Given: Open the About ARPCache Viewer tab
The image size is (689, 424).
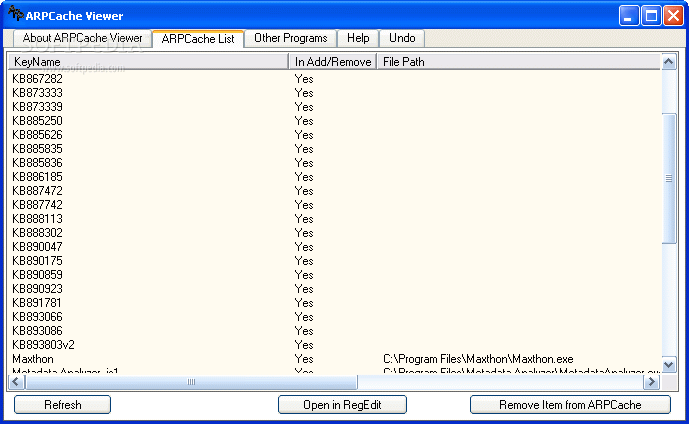Looking at the screenshot, I should (82, 38).
